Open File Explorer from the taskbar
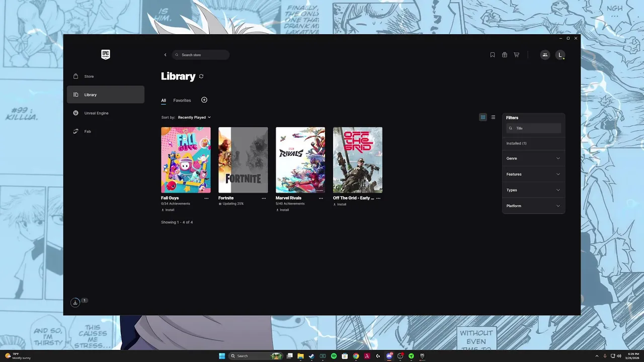Screen dimensions: 644x362 click(300, 356)
